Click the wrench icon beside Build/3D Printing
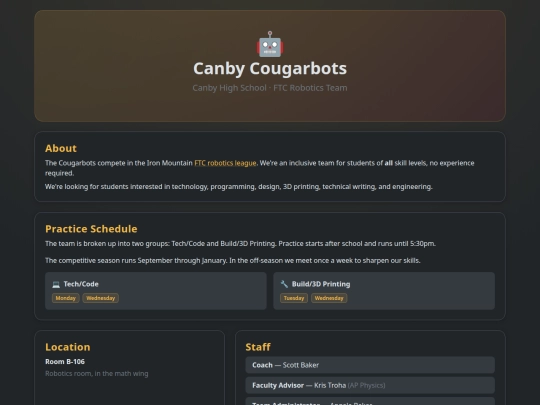The image size is (540, 405). pyautogui.click(x=284, y=284)
